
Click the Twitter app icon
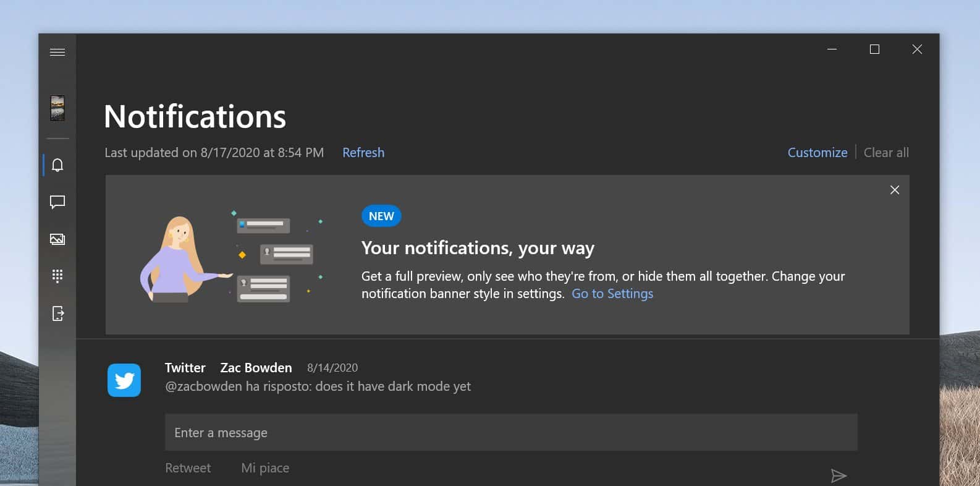(x=124, y=380)
